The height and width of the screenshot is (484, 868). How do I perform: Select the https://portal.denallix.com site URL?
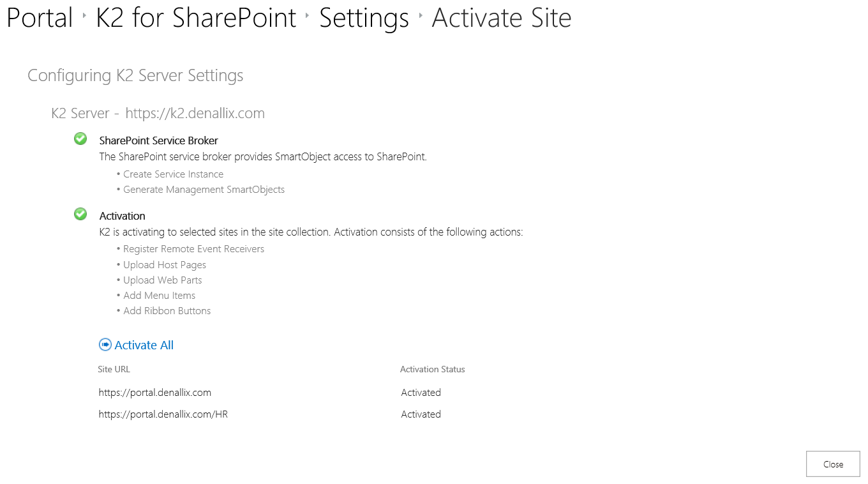coord(155,393)
